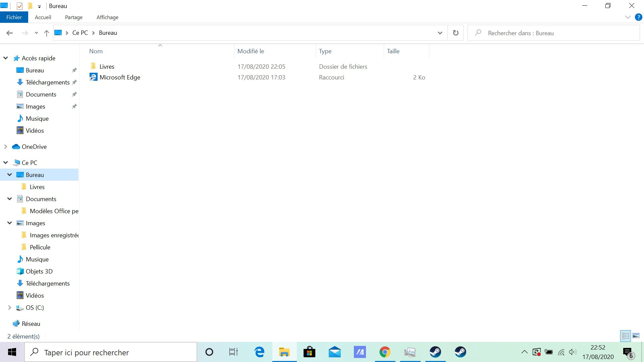Switch to Large icons view toggle

point(636,336)
